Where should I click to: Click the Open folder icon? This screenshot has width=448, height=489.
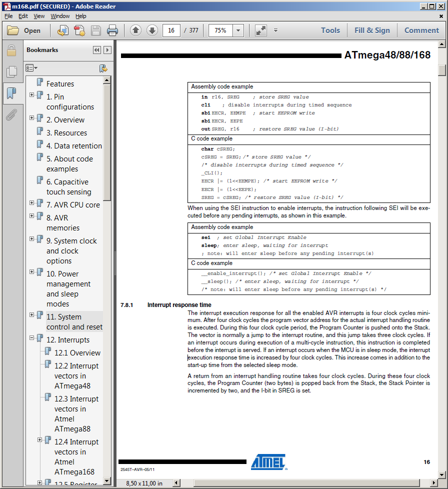(13, 30)
